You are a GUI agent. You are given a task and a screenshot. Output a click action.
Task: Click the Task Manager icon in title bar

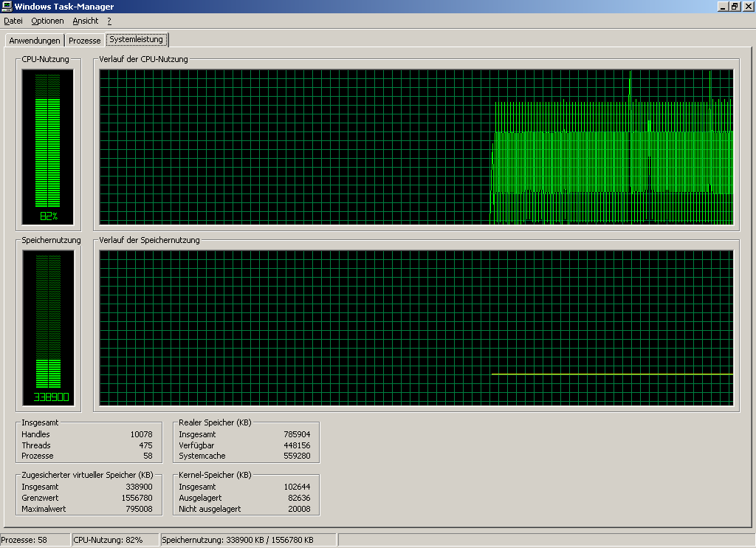click(7, 7)
